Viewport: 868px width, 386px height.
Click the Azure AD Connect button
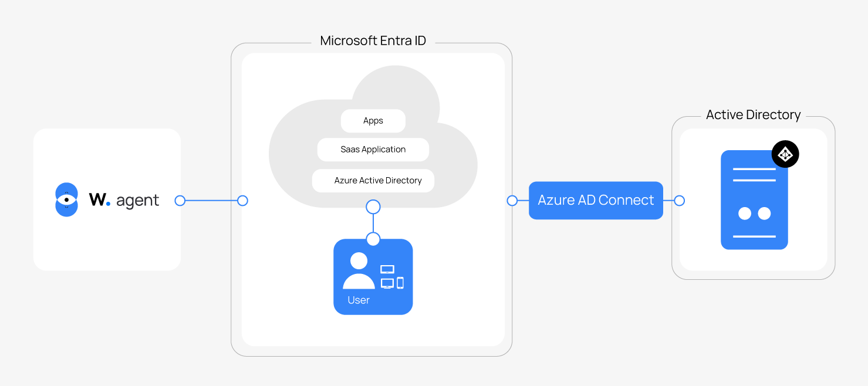click(596, 200)
